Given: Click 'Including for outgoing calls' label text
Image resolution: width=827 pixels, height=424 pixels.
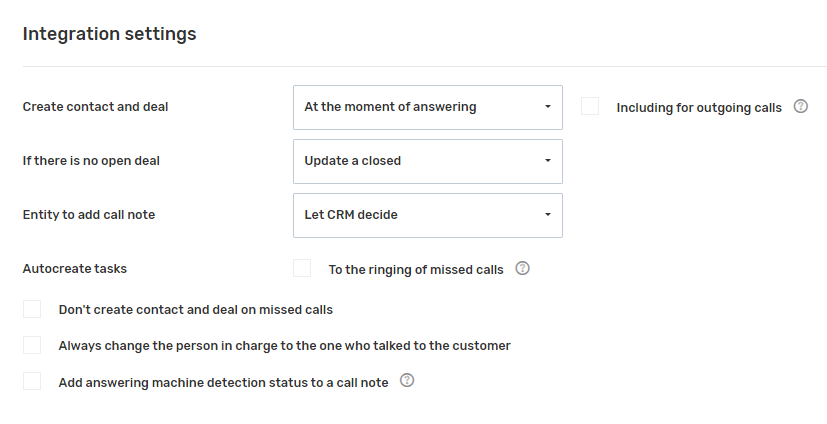Looking at the screenshot, I should [x=699, y=108].
